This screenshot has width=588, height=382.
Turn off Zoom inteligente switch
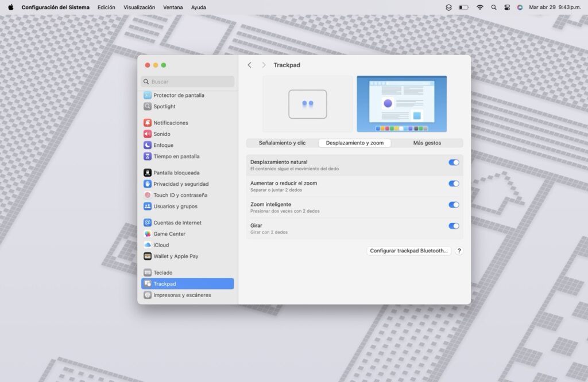pos(454,205)
